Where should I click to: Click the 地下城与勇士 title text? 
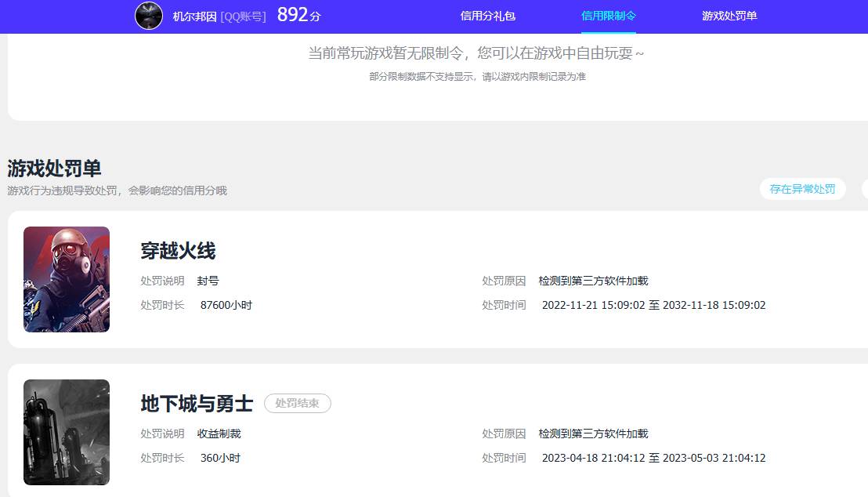194,403
